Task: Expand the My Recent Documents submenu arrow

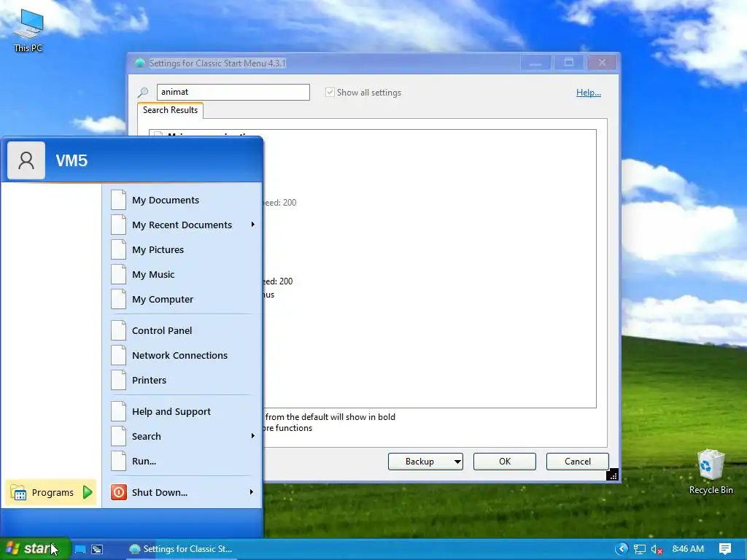Action: point(253,225)
